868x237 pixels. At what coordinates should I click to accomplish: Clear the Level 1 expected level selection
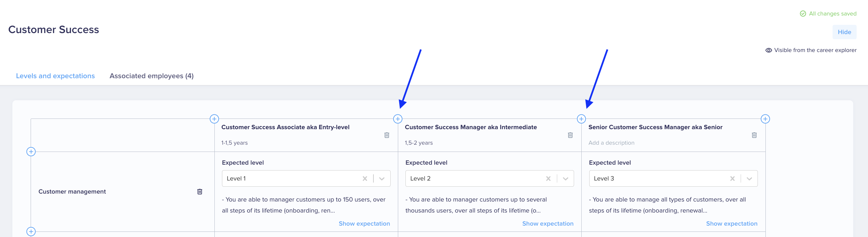(365, 178)
